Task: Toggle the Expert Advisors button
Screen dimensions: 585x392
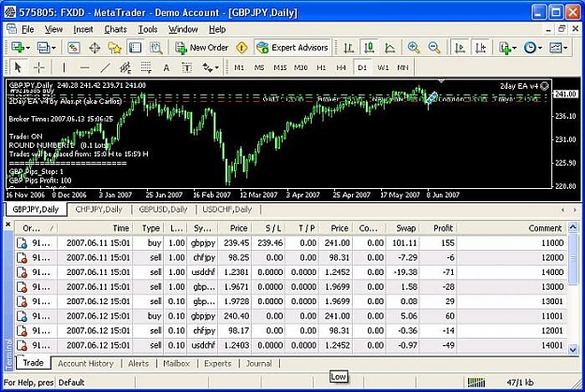Action: point(292,48)
